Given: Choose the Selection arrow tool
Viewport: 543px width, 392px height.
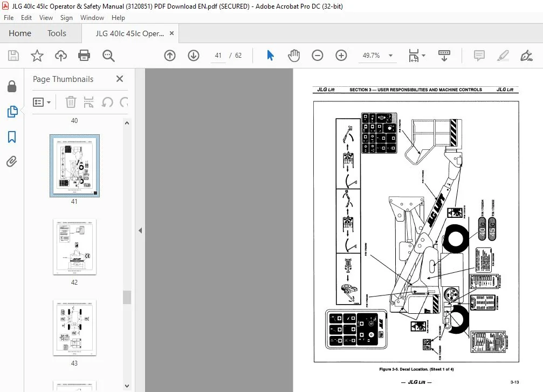Looking at the screenshot, I should (x=271, y=56).
